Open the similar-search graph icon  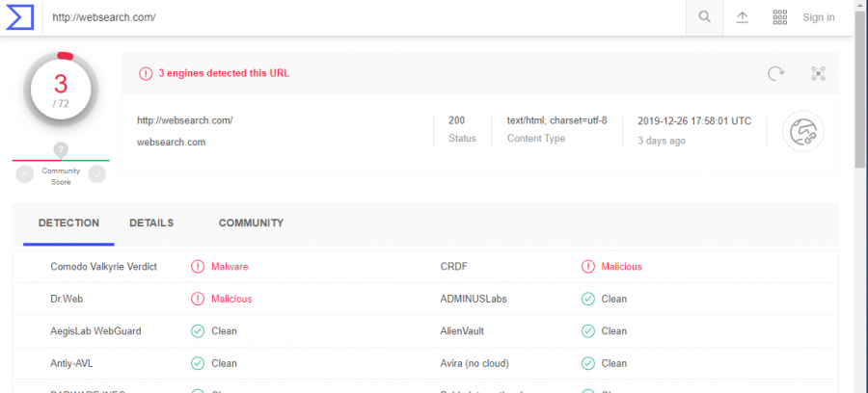[818, 73]
